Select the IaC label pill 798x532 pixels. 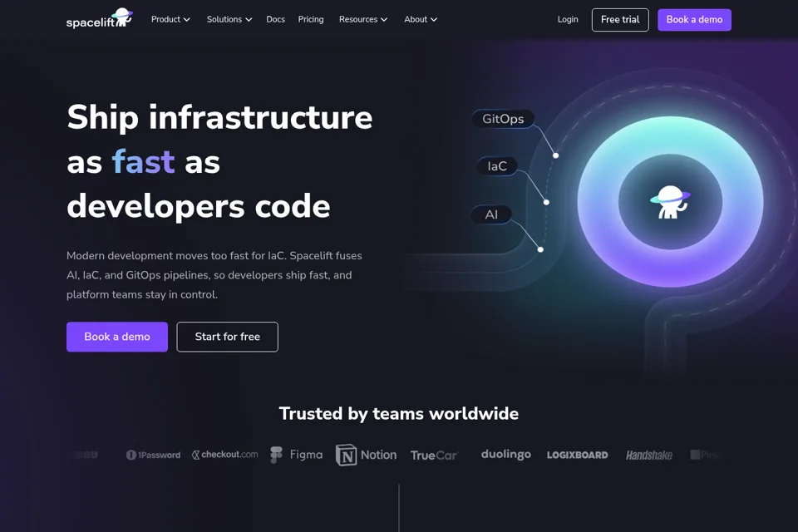(497, 166)
